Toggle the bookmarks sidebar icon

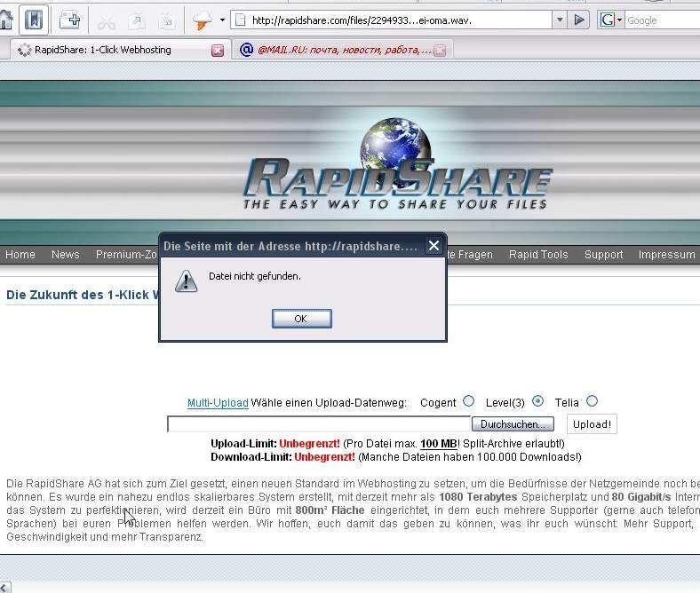pos(34,20)
